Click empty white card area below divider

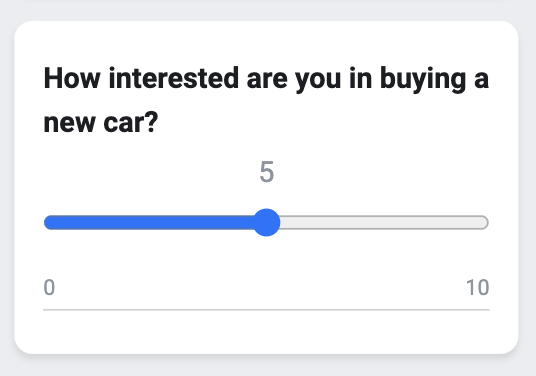266,332
